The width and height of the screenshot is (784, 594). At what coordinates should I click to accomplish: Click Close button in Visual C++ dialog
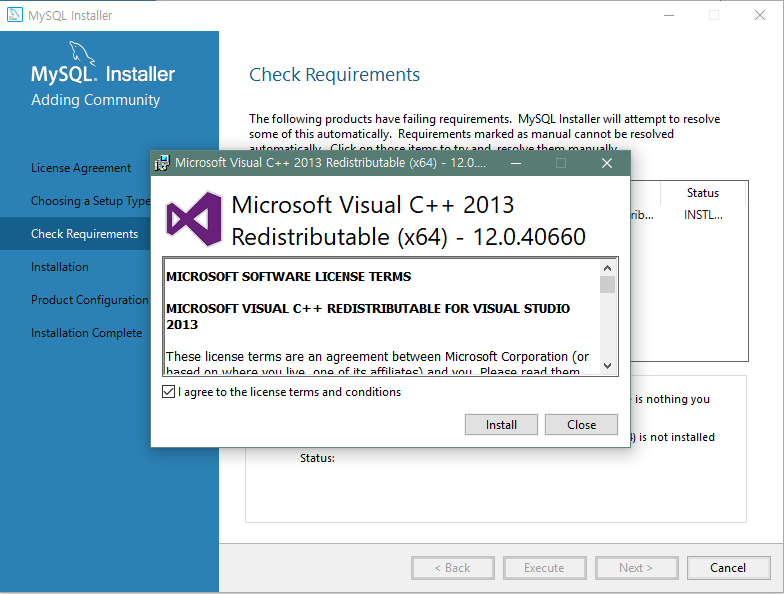click(581, 424)
